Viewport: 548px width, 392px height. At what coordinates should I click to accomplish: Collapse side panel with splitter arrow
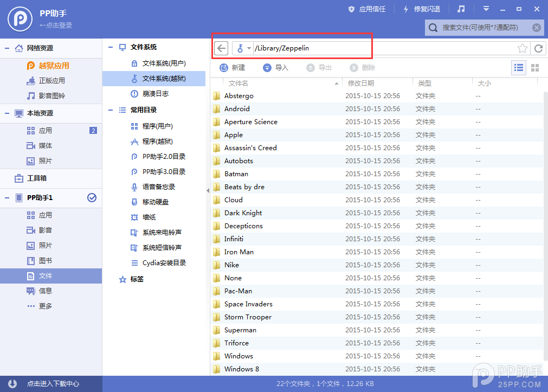coord(208,191)
